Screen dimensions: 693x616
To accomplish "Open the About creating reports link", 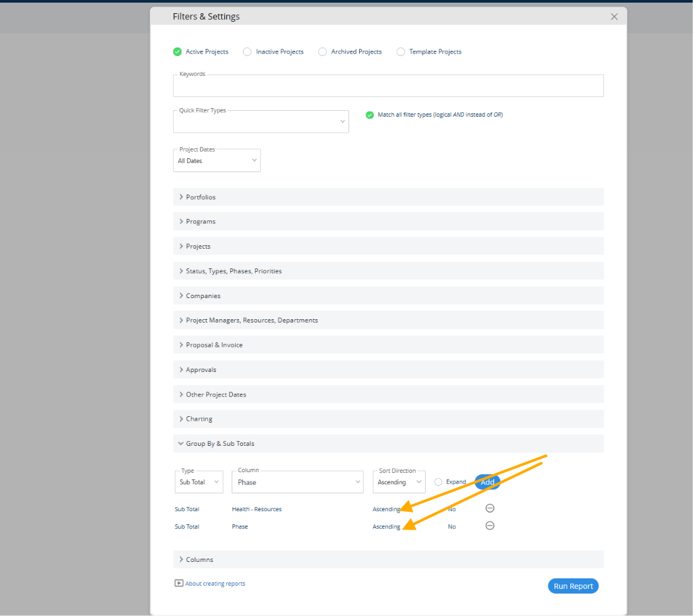I will [215, 583].
